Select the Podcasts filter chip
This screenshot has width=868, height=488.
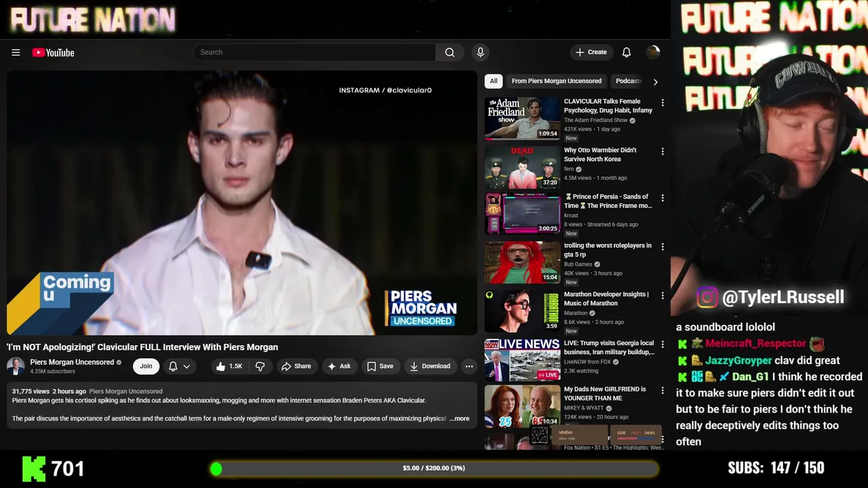tap(628, 81)
